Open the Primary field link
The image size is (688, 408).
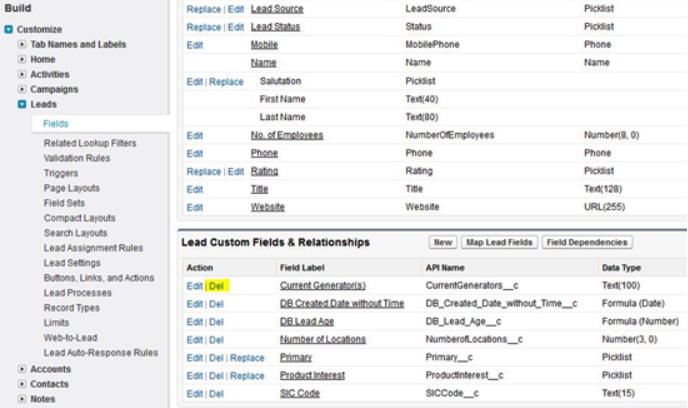pyautogui.click(x=296, y=357)
